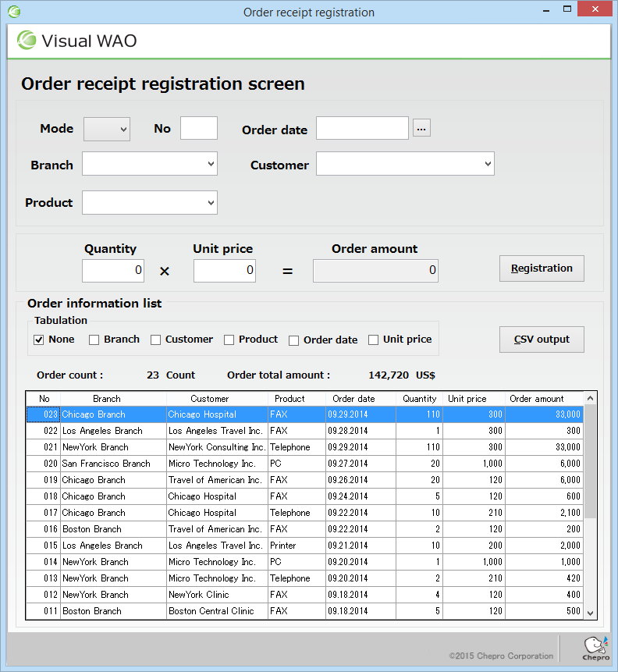Open the Order date picker ellipsis button

click(x=421, y=129)
